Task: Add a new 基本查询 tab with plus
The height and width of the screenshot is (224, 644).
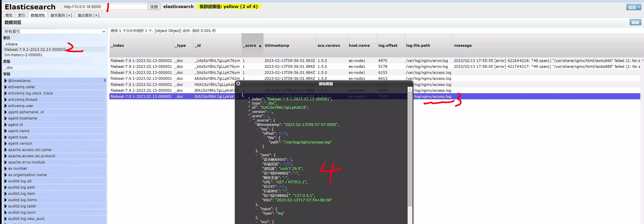Action: point(69,15)
